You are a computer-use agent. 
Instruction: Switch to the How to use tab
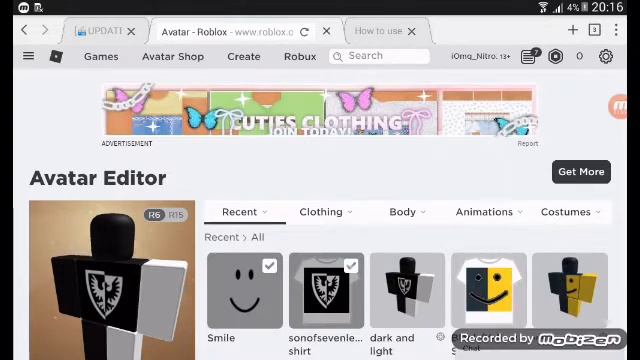[378, 31]
